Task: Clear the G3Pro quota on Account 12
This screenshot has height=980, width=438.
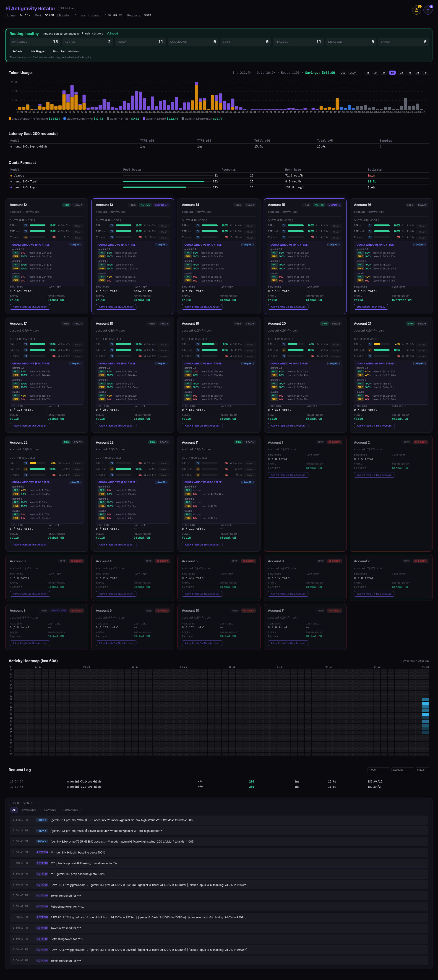Action: click(78, 226)
